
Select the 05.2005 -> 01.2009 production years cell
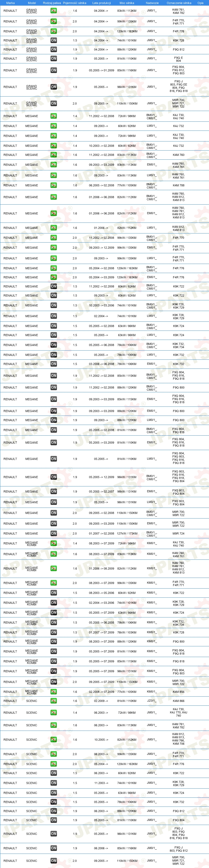pos(101,70)
